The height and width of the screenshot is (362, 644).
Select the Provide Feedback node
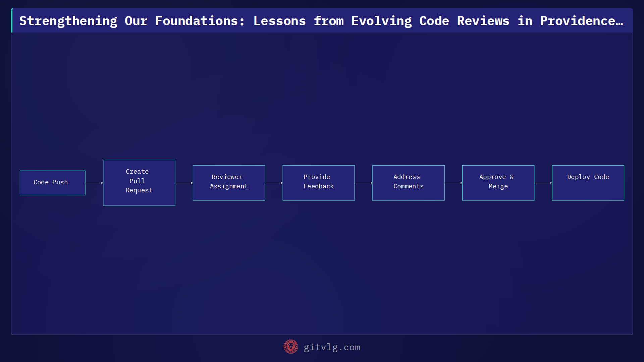319,183
